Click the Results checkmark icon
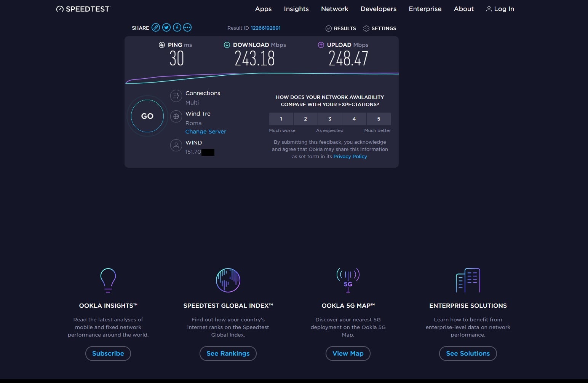 329,29
